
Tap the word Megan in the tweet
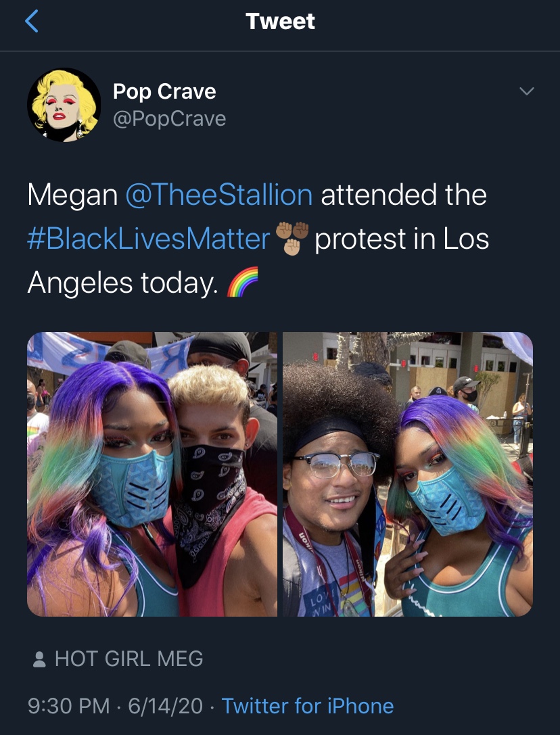[x=72, y=195]
